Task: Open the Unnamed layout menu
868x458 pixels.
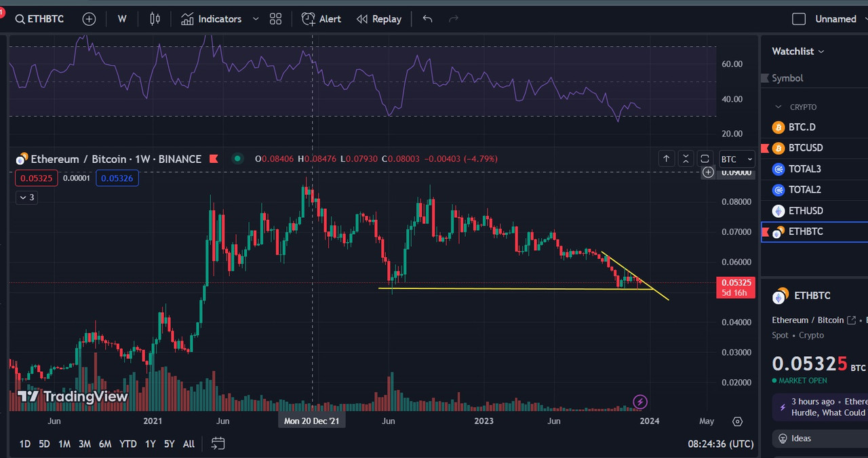Action: pyautogui.click(x=835, y=19)
